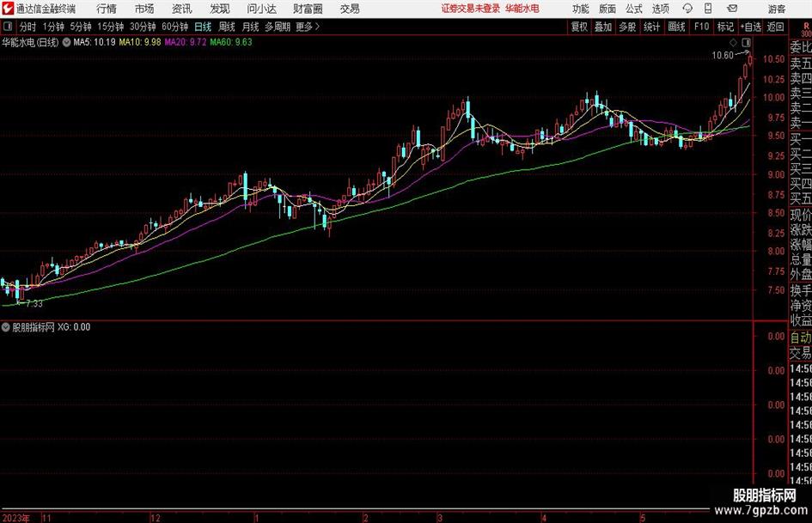Viewport: 812px width, 523px height.
Task: Click the MA60: 9.63 indicator value
Action: tap(231, 42)
